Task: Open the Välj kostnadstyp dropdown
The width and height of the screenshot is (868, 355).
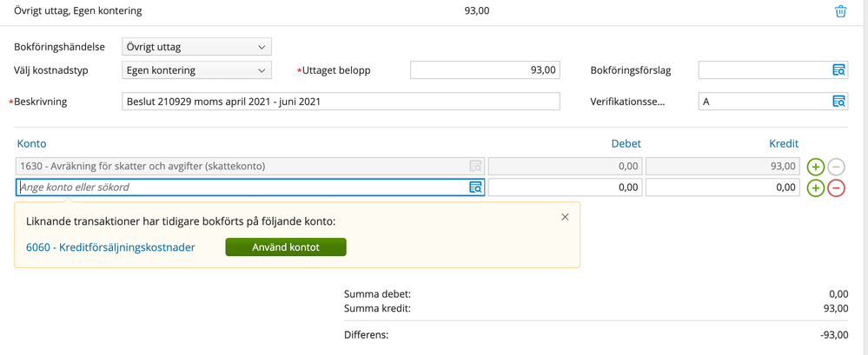Action: [196, 70]
